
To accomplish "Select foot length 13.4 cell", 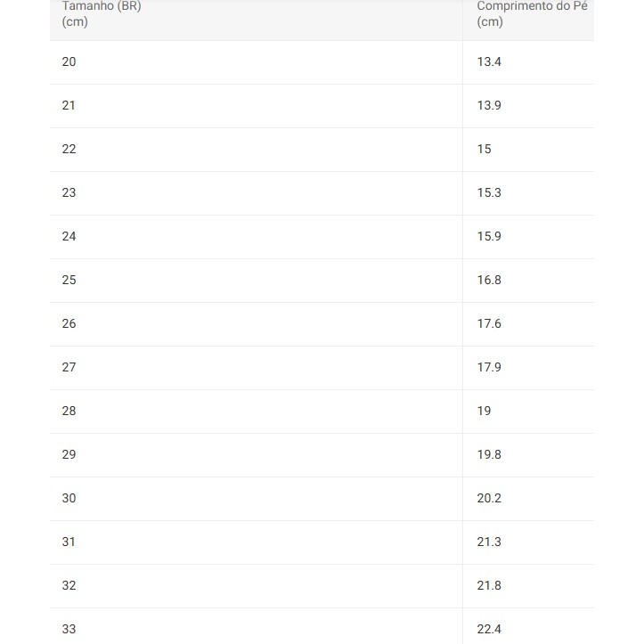I will click(x=489, y=61).
